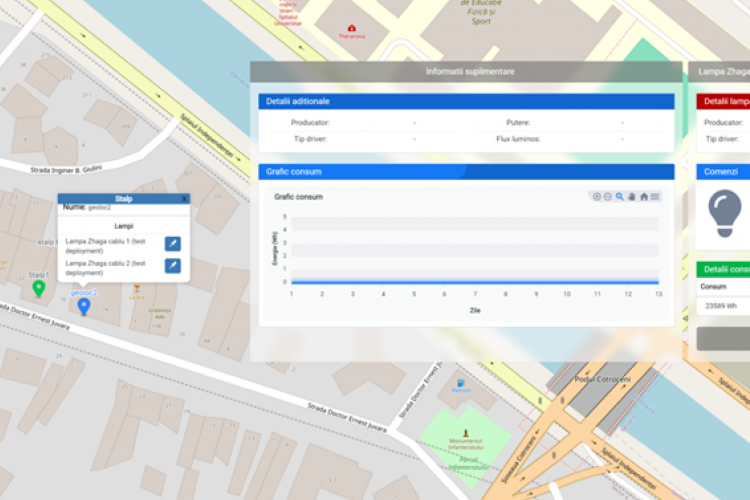
Task: Click the Petrom fuel station icon
Action: pos(461,383)
